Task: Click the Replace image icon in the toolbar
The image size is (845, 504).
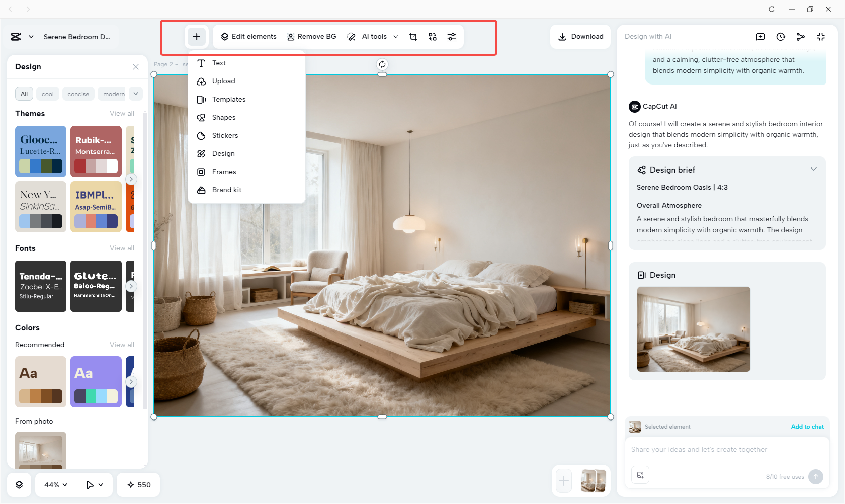Action: click(x=432, y=36)
